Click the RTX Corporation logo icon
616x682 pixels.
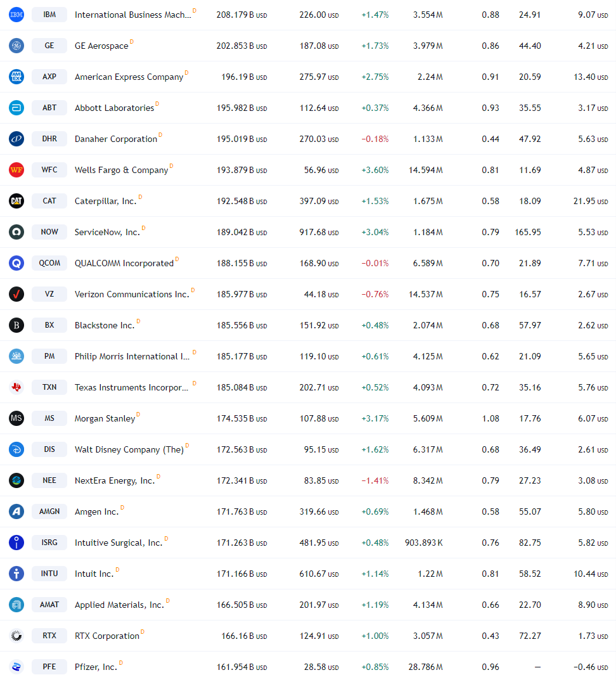(x=16, y=636)
